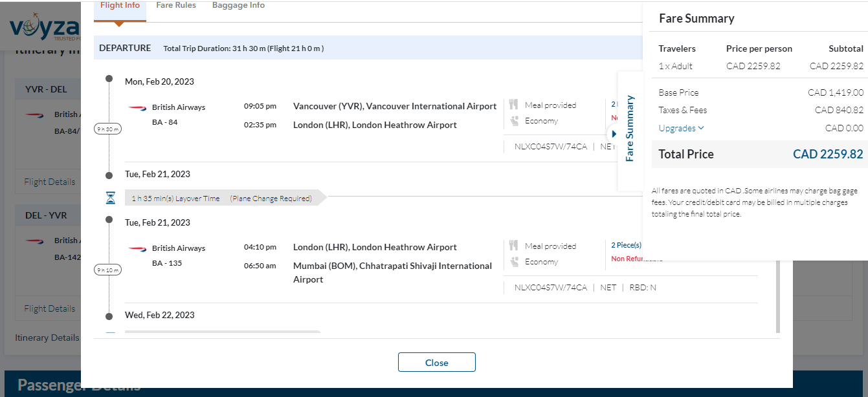This screenshot has height=397, width=868.
Task: Click the British Airways logo beside BA - 135
Action: click(137, 248)
